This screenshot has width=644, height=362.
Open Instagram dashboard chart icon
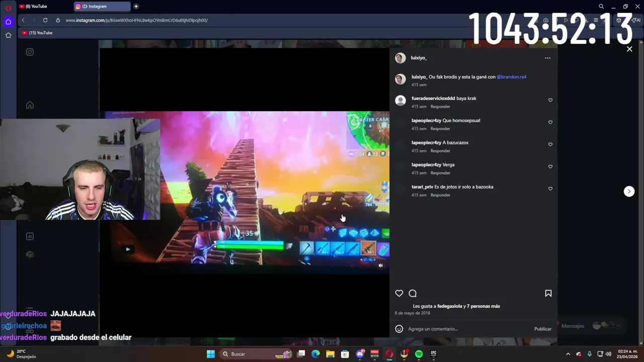tap(30, 236)
